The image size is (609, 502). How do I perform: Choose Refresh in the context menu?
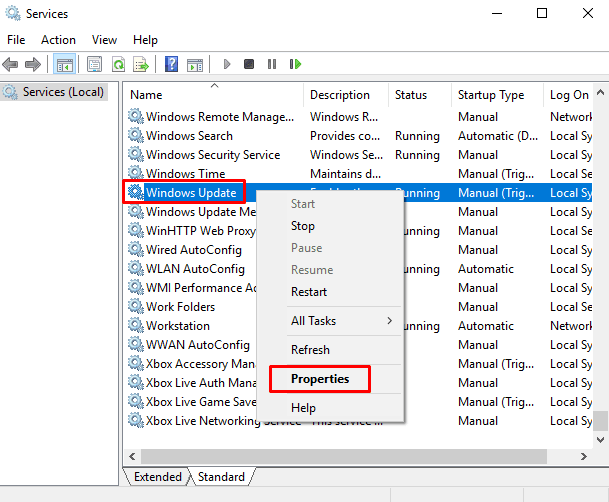330,349
